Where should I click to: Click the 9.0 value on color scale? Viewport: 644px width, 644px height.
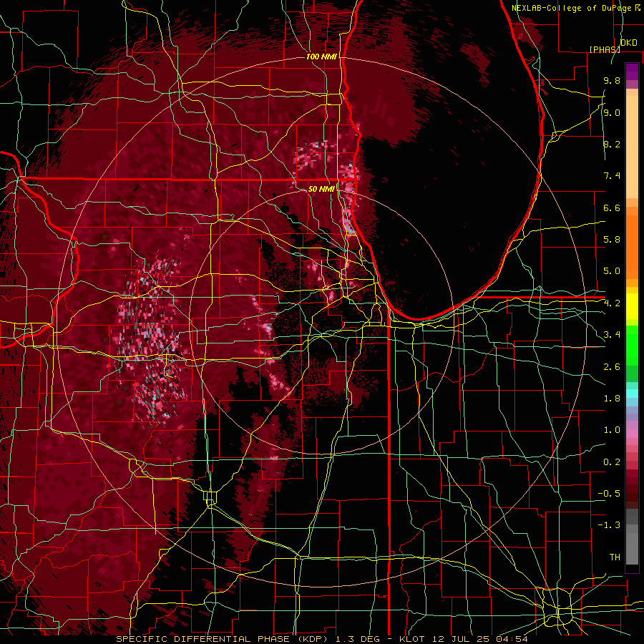point(612,112)
